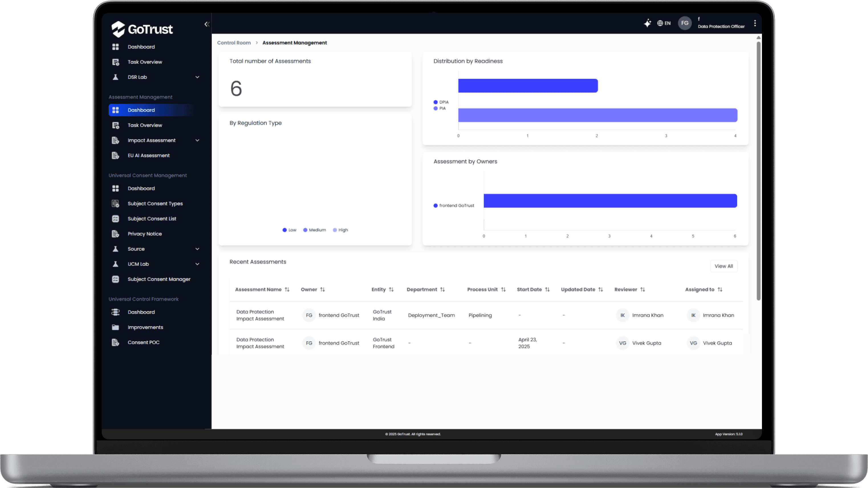Expand the UCM Lab section
The width and height of the screenshot is (868, 488).
tap(197, 264)
